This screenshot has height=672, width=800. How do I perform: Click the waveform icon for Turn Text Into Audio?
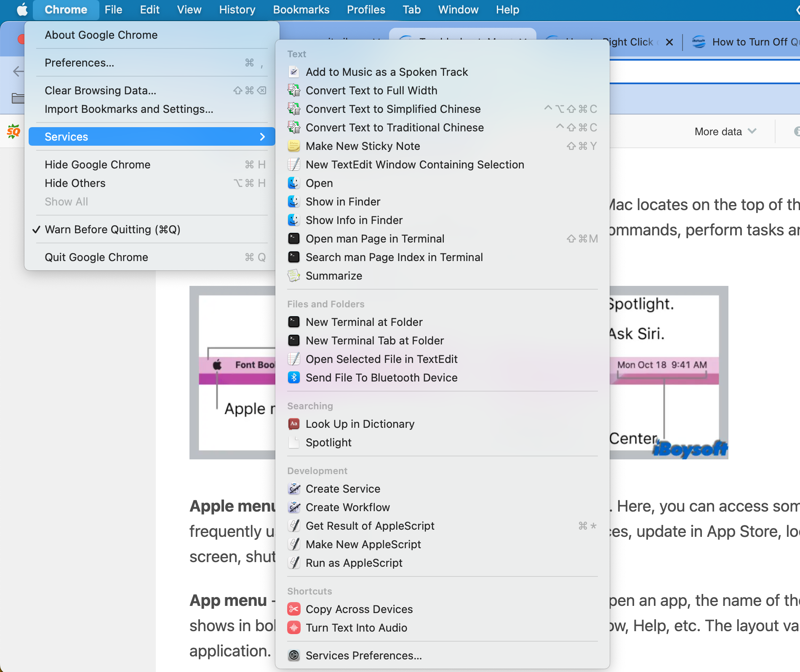[x=293, y=628]
